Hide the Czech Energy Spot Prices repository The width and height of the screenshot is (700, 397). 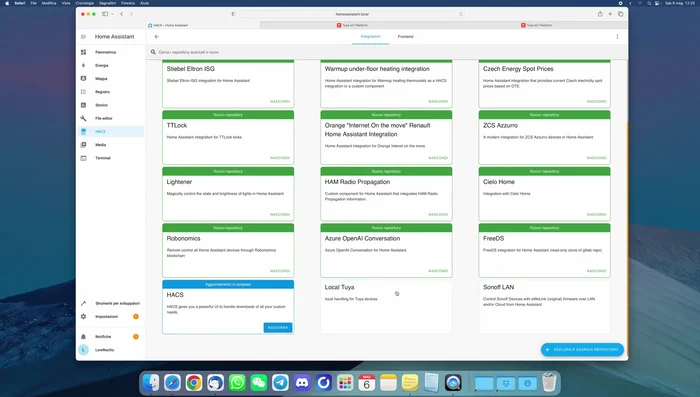click(596, 101)
